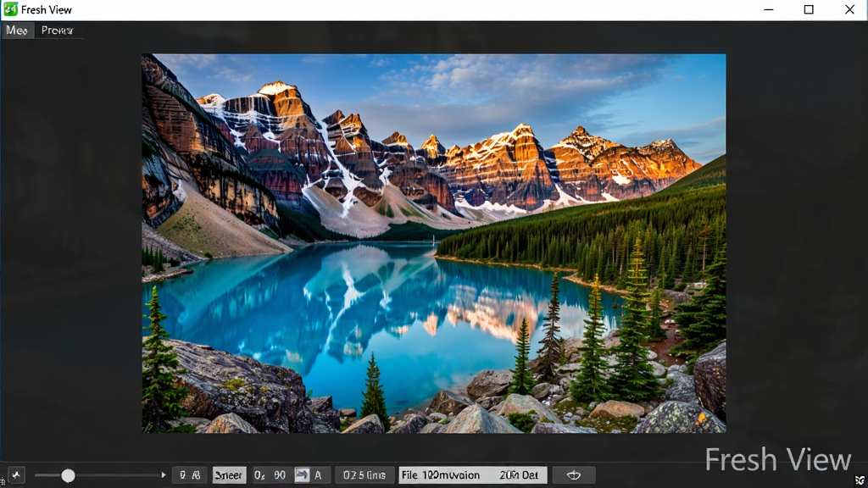The height and width of the screenshot is (488, 868).
Task: Switch to the second tab starting with "Pre"
Action: pos(58,30)
